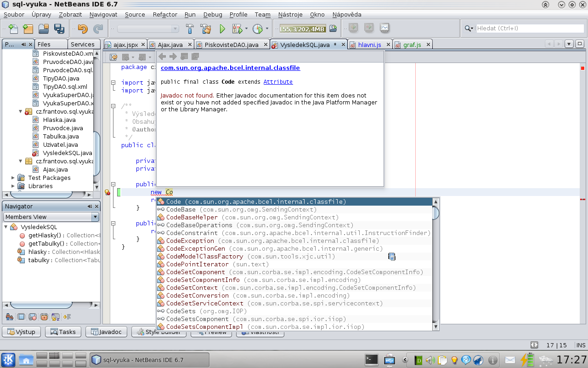Click the mail envelope tray icon
This screenshot has height=368, width=588.
pos(510,360)
